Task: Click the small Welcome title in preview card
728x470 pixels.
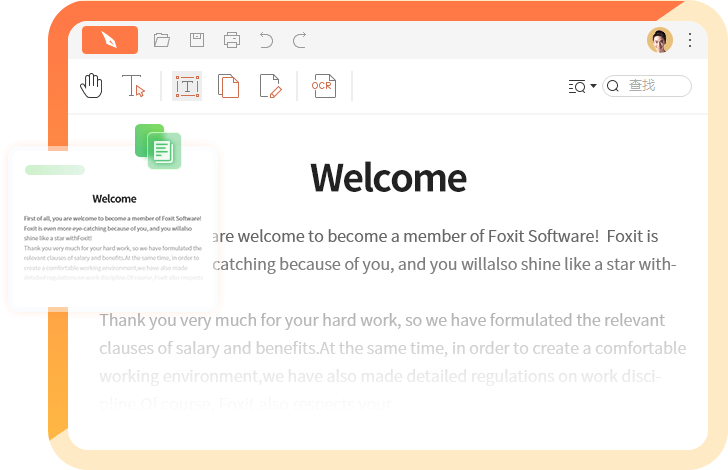Action: click(x=114, y=199)
